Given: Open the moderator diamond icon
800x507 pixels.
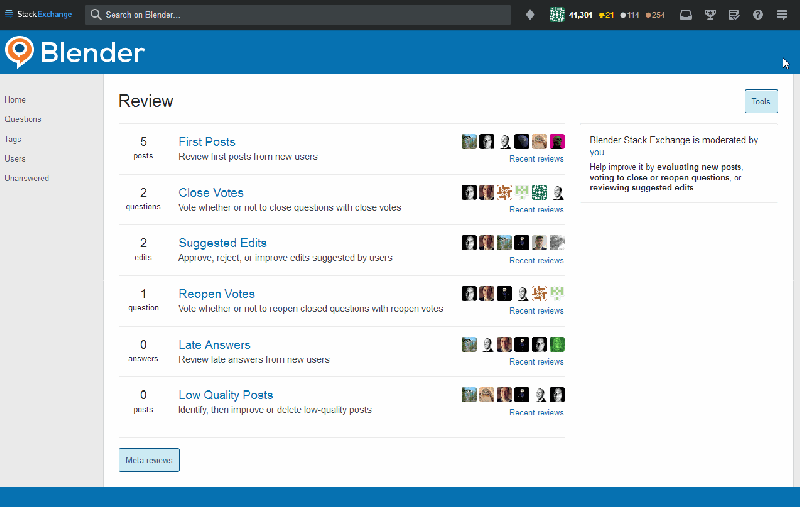Looking at the screenshot, I should [x=530, y=15].
